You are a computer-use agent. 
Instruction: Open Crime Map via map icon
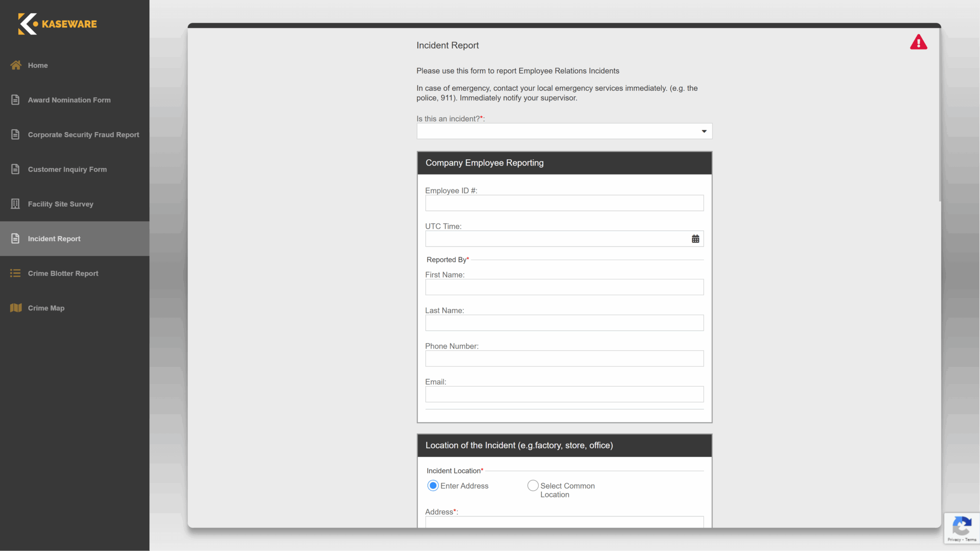(15, 308)
